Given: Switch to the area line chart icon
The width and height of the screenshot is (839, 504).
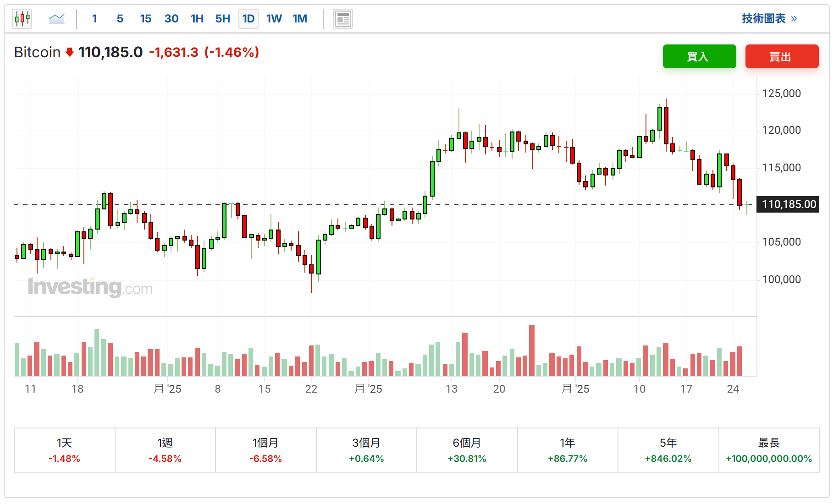Looking at the screenshot, I should pos(57,19).
